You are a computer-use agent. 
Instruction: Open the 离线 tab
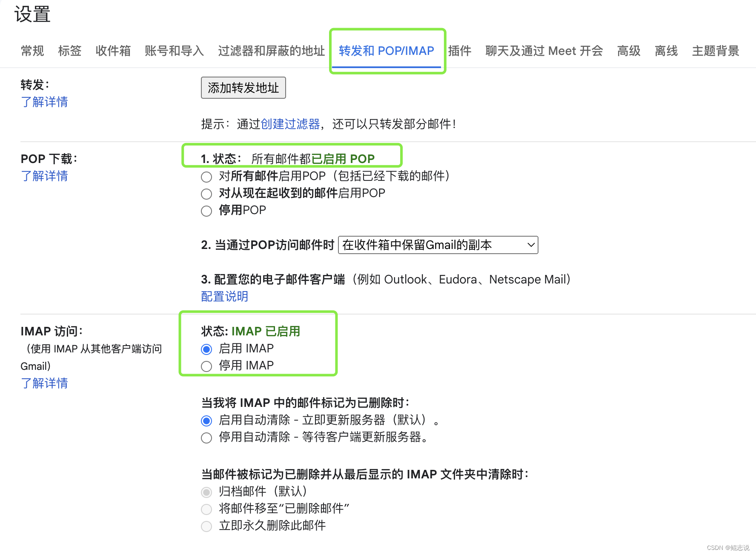(666, 51)
